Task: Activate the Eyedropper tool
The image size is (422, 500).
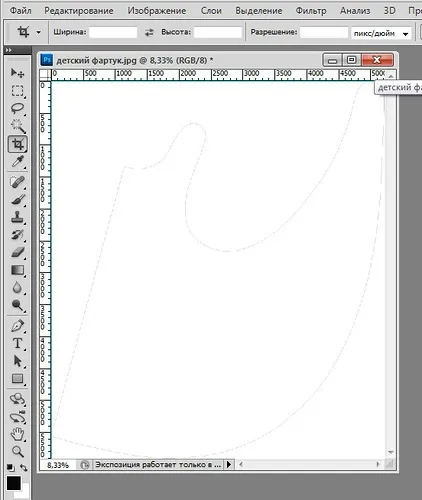Action: point(17,162)
